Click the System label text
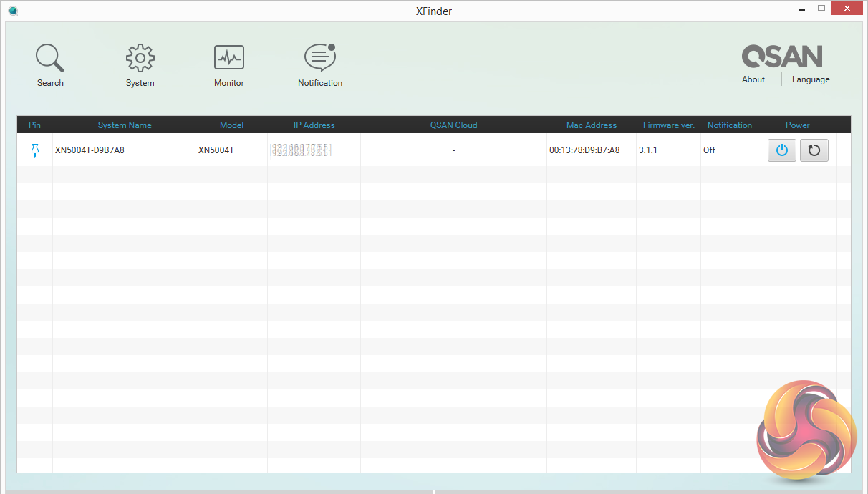868x494 pixels. [140, 83]
